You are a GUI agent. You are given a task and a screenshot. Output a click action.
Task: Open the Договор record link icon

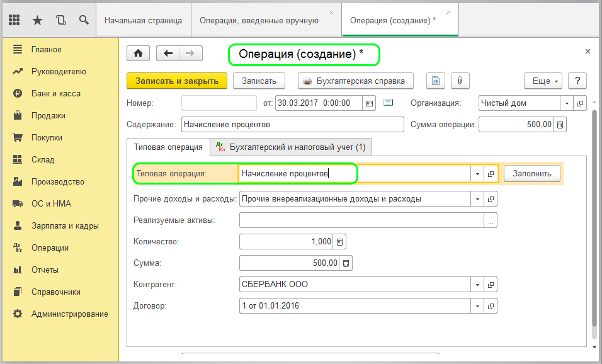(491, 307)
